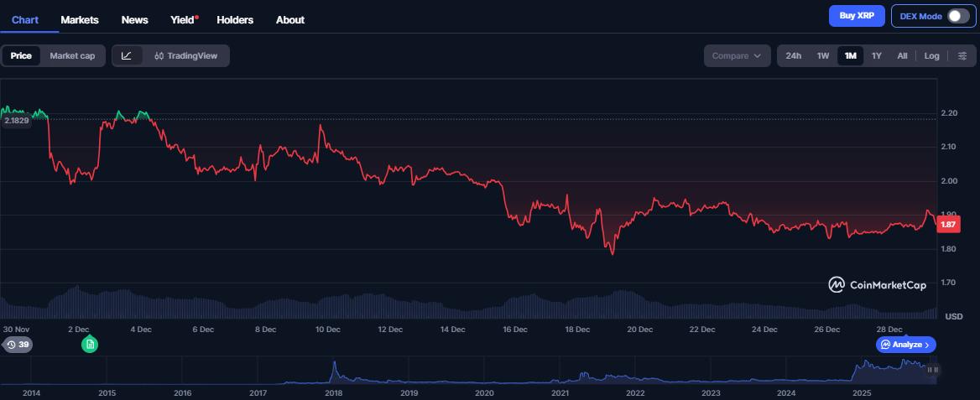
Task: Click the CoinMarketCap watermark logo
Action: tap(878, 285)
